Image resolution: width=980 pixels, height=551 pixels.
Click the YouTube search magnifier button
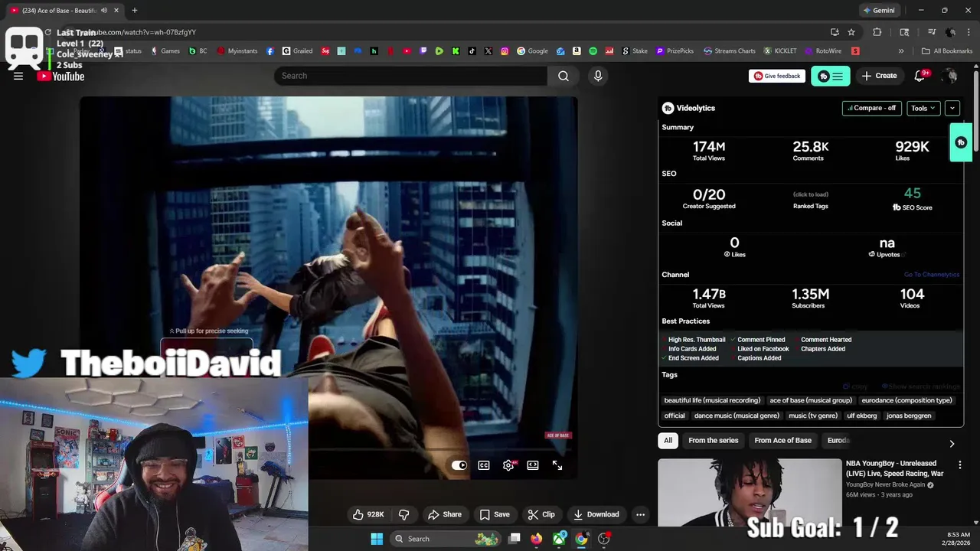click(x=563, y=76)
